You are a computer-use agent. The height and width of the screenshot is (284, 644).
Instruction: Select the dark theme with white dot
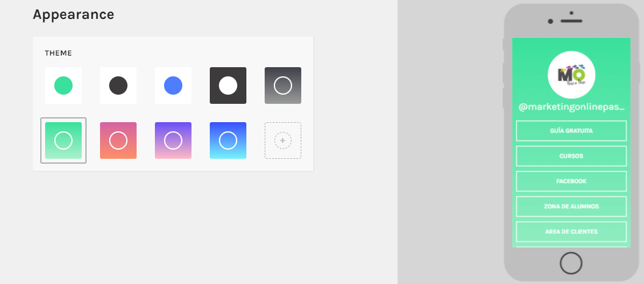(228, 86)
